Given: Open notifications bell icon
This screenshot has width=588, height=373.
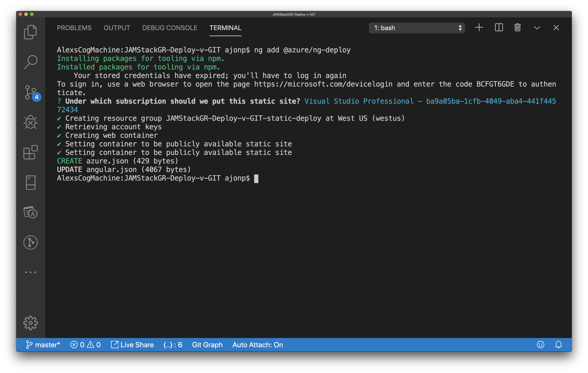Looking at the screenshot, I should (x=558, y=344).
